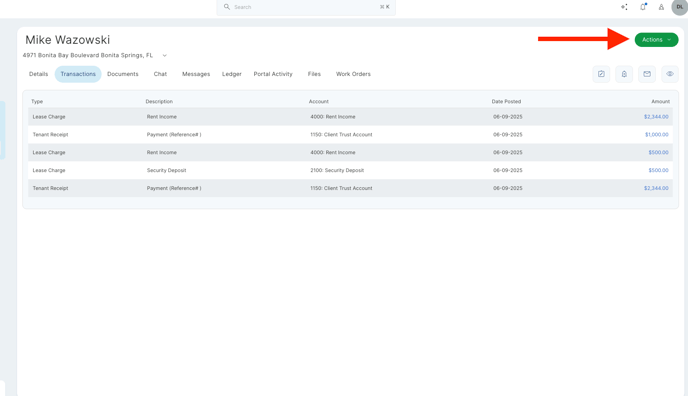Click the bell reminder icon button

(x=624, y=74)
